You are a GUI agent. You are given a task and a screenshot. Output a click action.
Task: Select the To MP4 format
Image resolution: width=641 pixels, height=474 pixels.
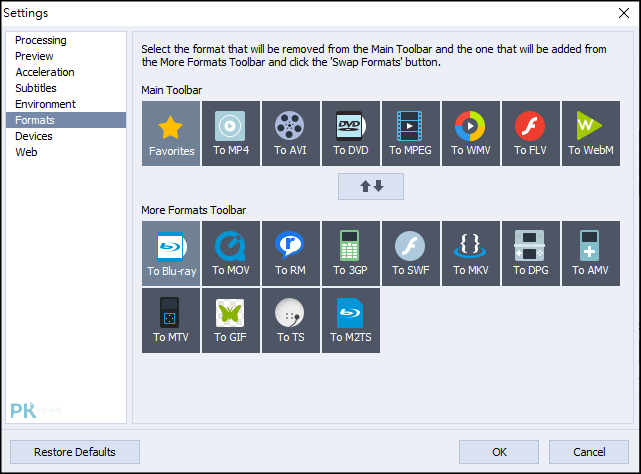pyautogui.click(x=231, y=134)
